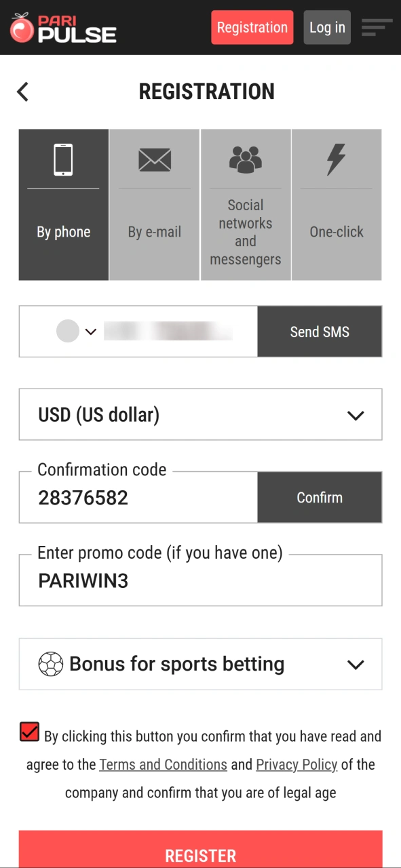This screenshot has width=401, height=868.
Task: Select the phone icon registration tab
Action: tap(63, 160)
